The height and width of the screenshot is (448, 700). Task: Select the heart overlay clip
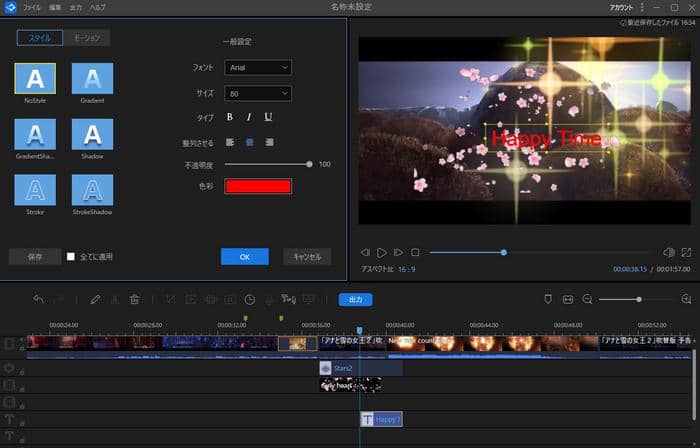click(350, 385)
